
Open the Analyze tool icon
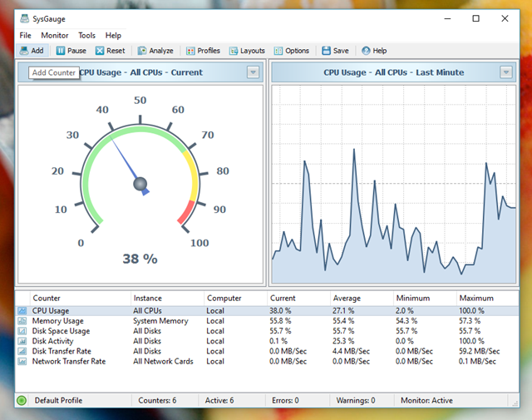coord(142,51)
